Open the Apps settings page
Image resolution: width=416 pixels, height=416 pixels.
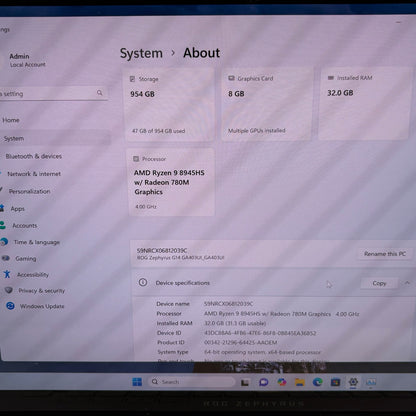pyautogui.click(x=17, y=209)
